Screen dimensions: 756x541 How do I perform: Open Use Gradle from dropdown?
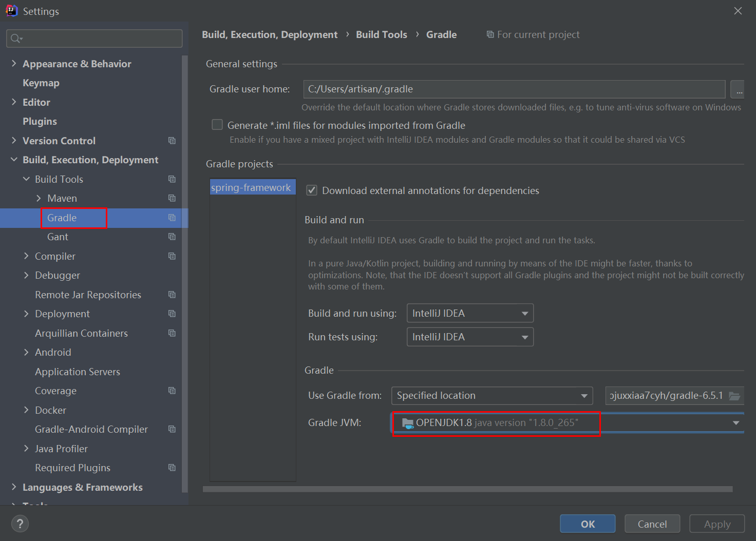coord(492,396)
